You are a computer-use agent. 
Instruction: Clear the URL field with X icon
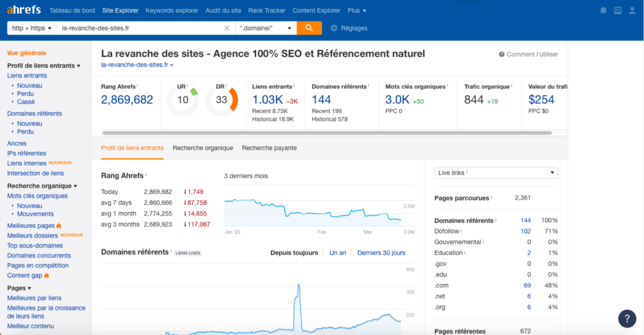click(226, 28)
